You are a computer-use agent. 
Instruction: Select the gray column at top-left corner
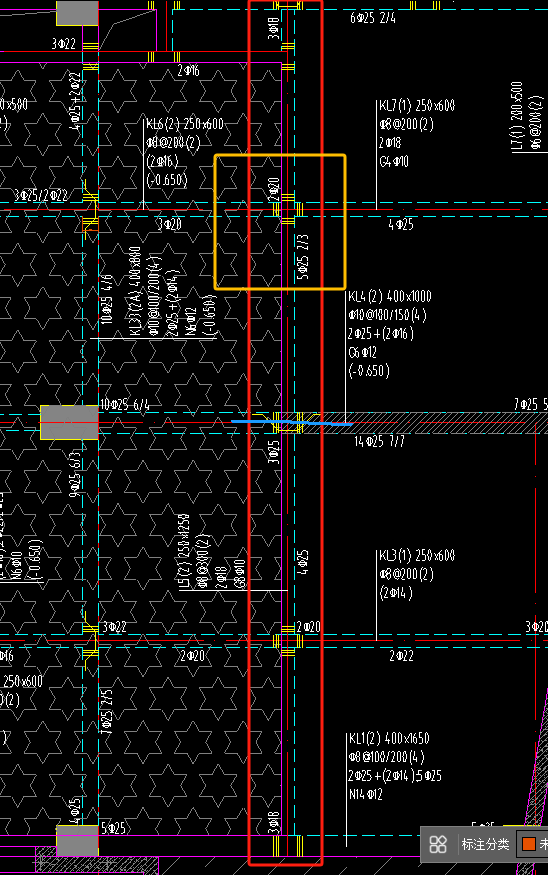click(77, 12)
